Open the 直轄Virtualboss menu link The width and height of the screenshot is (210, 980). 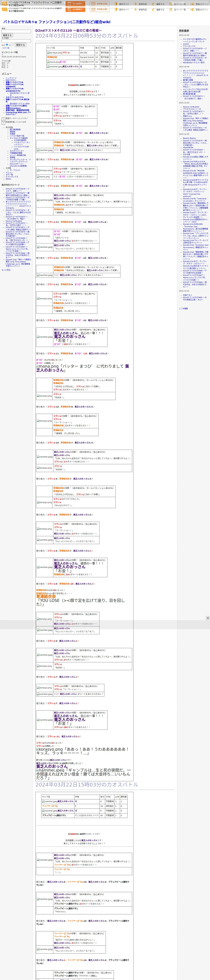(13, 108)
